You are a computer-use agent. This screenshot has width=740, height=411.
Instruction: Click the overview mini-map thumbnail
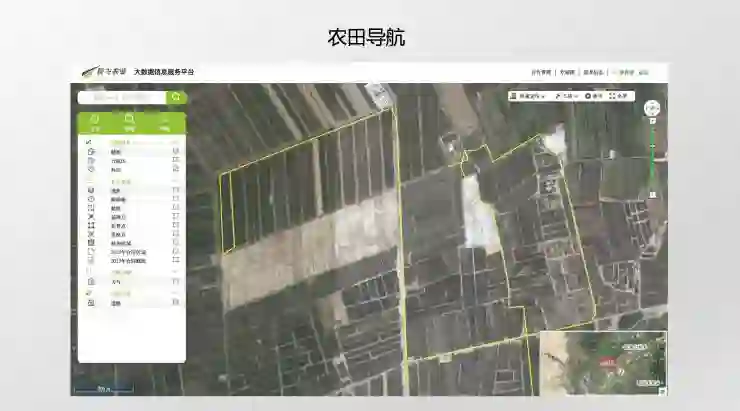[x=603, y=362]
